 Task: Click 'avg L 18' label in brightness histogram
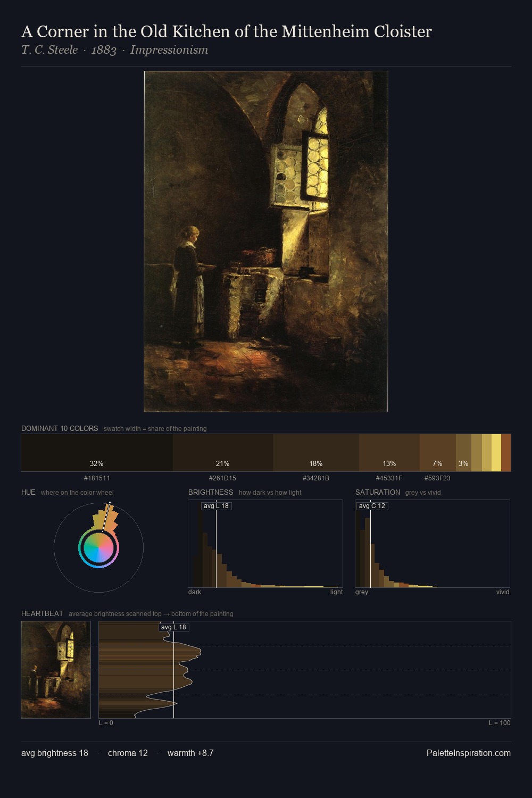(x=217, y=506)
